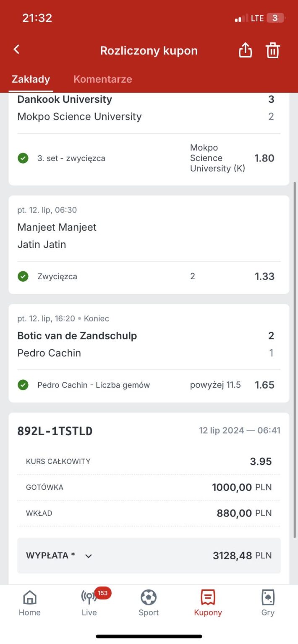298x644 pixels.
Task: Tap the LTE battery status indicator
Action: click(275, 18)
